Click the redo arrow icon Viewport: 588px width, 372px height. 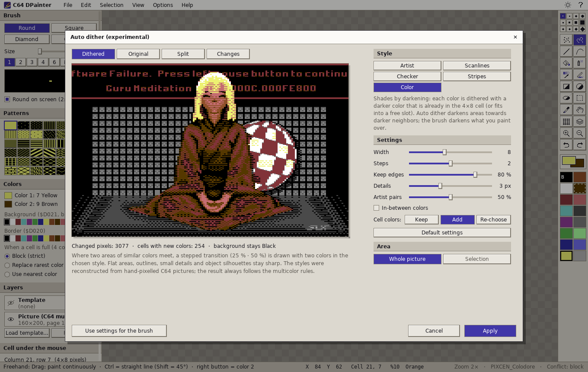click(x=580, y=145)
